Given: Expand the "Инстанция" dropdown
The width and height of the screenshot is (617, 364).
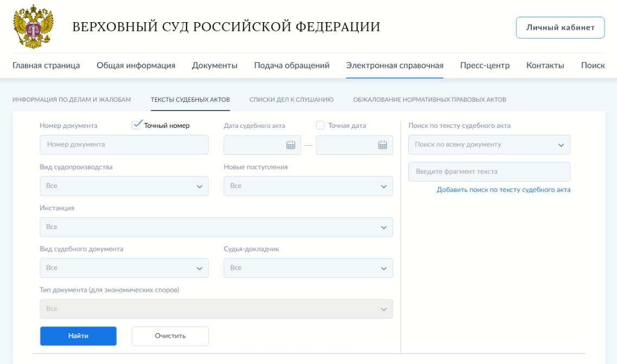Looking at the screenshot, I should click(216, 227).
